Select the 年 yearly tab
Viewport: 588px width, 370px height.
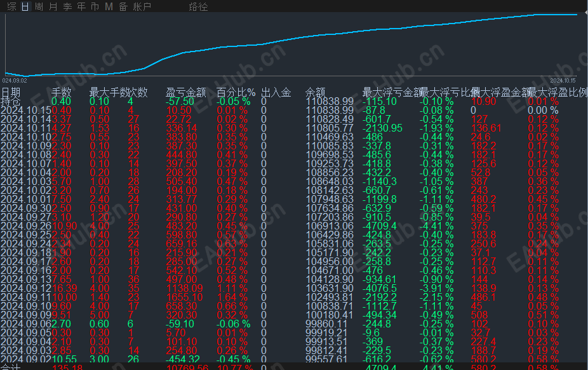point(81,6)
